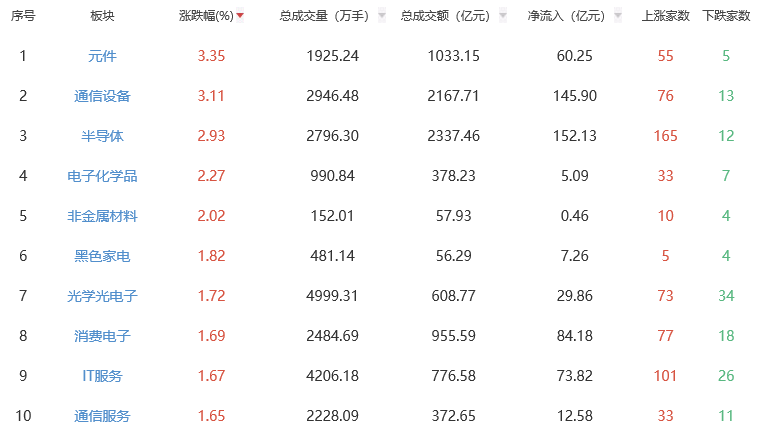Go to the 消费电子 sector
Viewport: 766px width, 436px height.
point(102,336)
